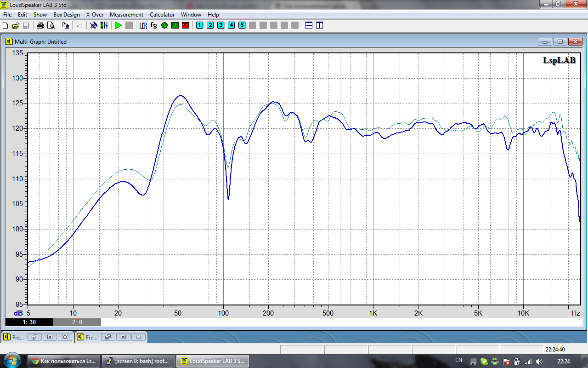This screenshot has width=588, height=368.
Task: Restore second minimized Fre... window
Action: pyautogui.click(x=107, y=337)
